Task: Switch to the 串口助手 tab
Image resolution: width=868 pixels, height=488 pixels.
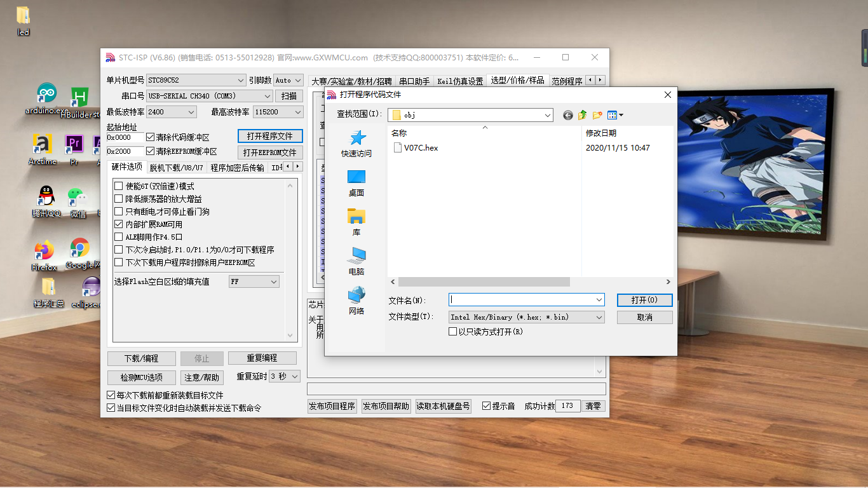Action: pos(414,81)
